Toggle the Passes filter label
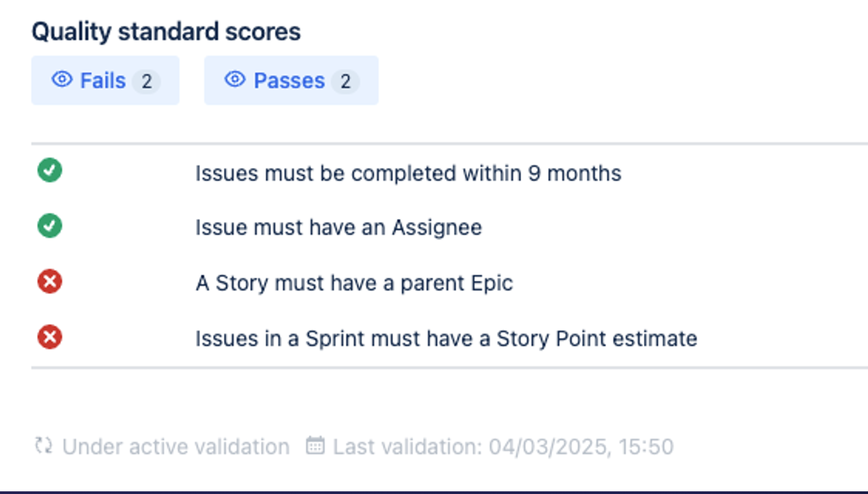 (x=289, y=81)
